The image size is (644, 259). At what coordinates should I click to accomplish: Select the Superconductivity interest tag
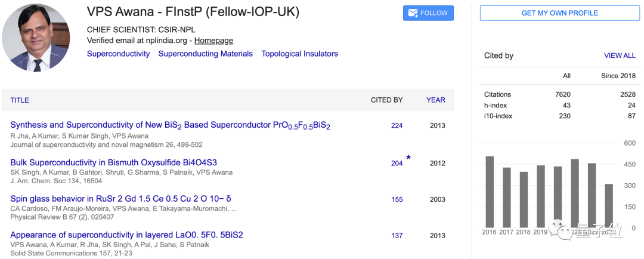point(118,54)
